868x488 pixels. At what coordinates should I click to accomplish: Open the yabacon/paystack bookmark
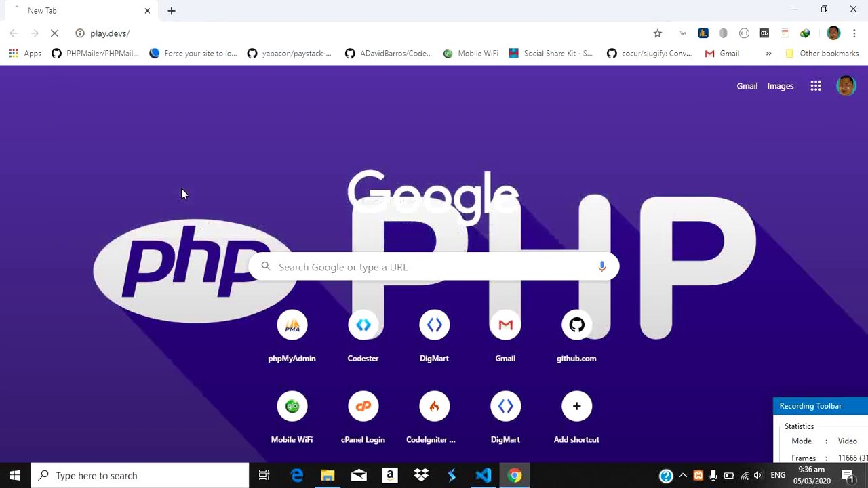coord(290,54)
